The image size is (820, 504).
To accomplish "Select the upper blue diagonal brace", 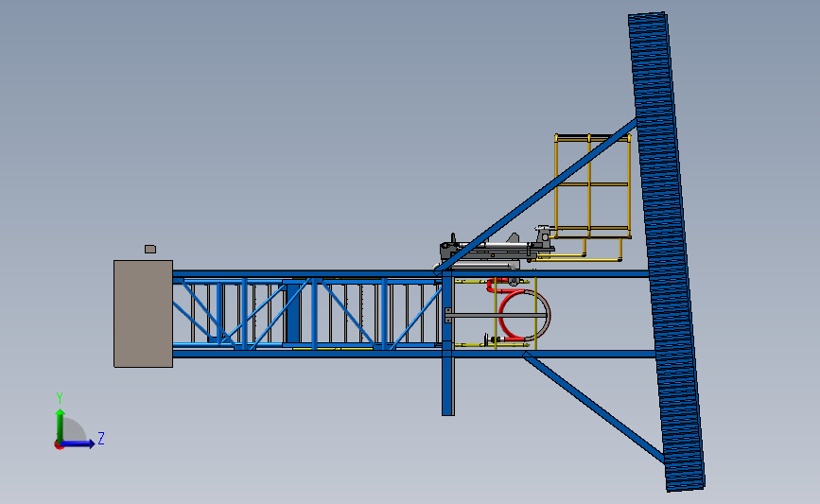I will tap(537, 196).
